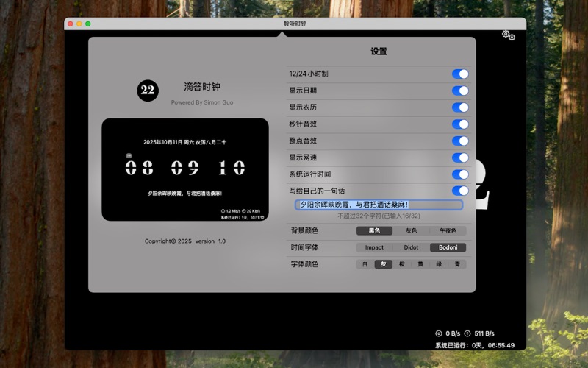Disable 写给自己的一句话 switch
Image resolution: width=588 pixels, height=368 pixels.
click(x=460, y=191)
